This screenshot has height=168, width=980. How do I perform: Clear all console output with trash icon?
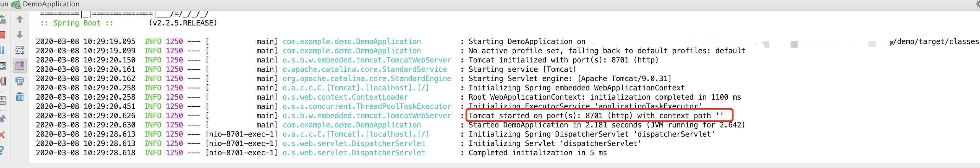point(20,96)
